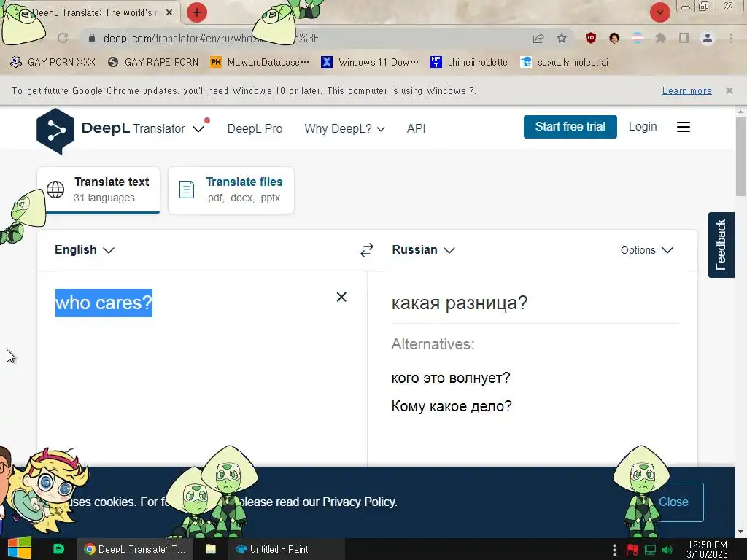Close the cookie banner
The height and width of the screenshot is (560, 747).
tap(673, 502)
